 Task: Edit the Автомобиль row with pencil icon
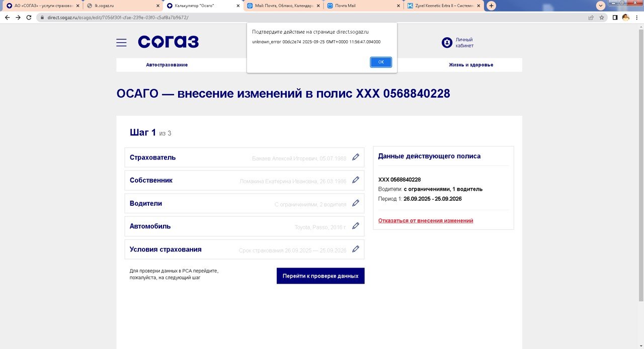pos(356,226)
